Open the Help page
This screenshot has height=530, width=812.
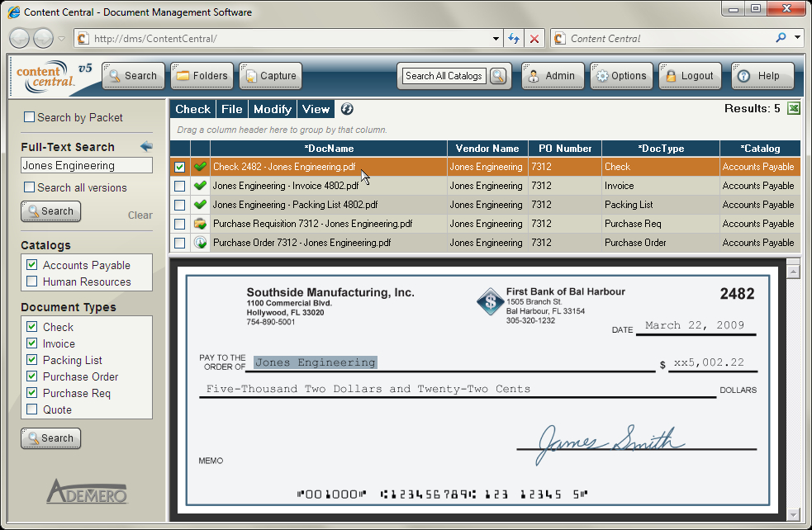coord(762,76)
